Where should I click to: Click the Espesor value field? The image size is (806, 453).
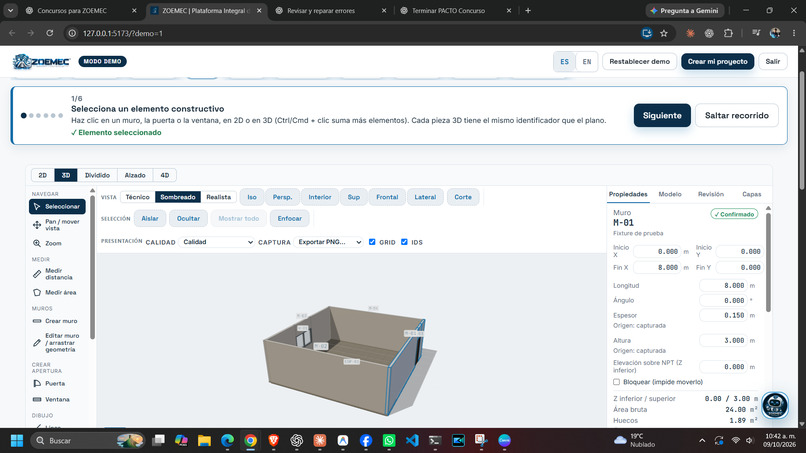(723, 315)
